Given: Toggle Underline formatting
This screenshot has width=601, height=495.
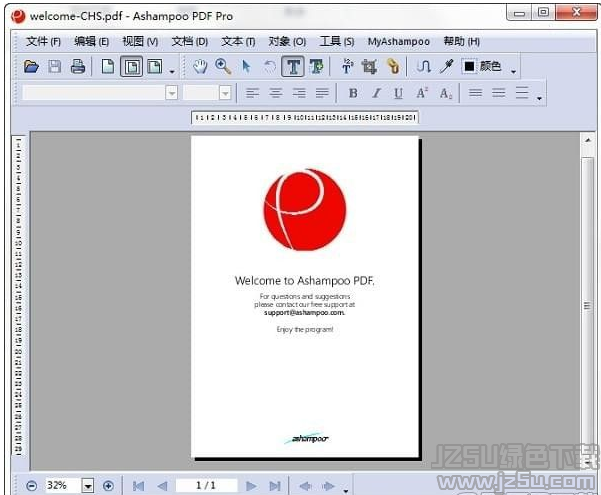Looking at the screenshot, I should point(399,93).
